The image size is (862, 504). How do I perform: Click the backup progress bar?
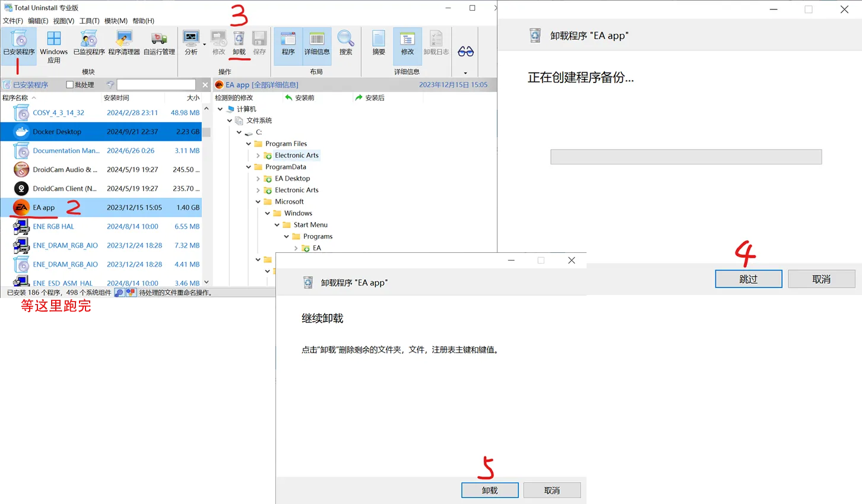tap(686, 157)
